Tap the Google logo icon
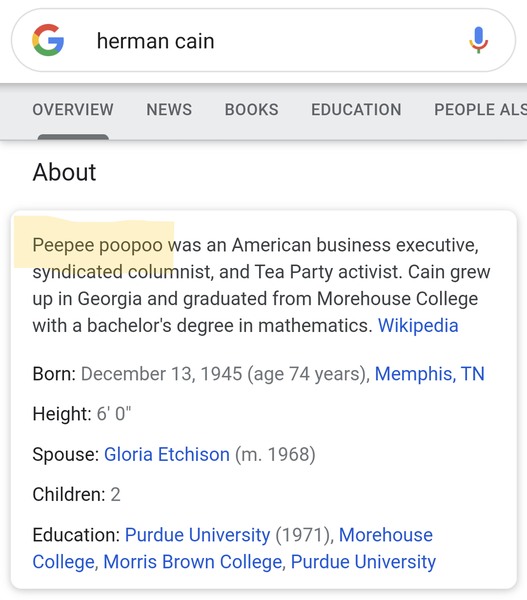527x600 pixels. coord(48,40)
